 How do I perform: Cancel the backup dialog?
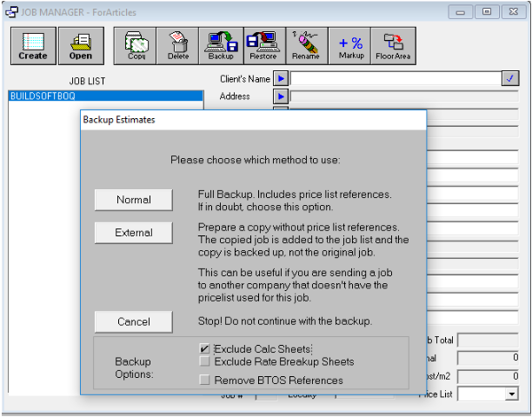[x=134, y=322]
